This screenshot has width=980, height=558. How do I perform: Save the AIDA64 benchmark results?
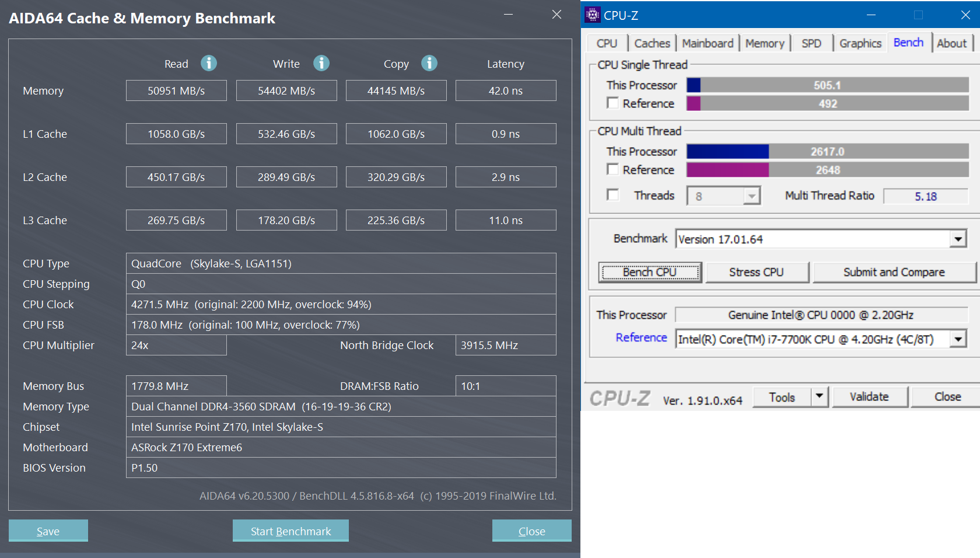pos(48,531)
